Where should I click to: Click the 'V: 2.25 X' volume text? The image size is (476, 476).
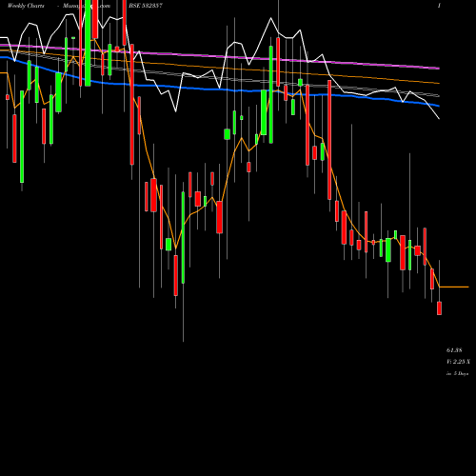(x=458, y=362)
